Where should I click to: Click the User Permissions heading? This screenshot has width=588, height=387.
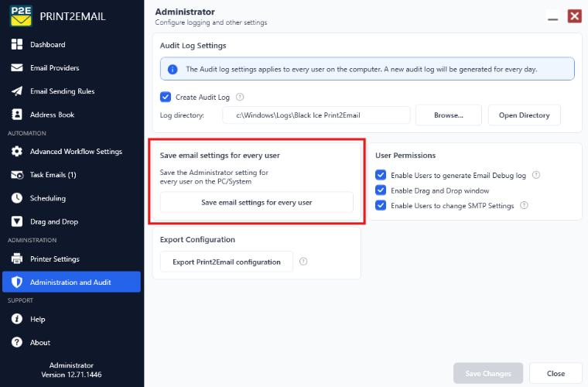coord(405,156)
